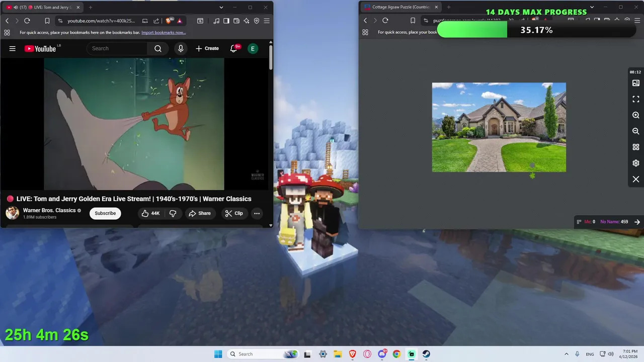644x362 pixels.
Task: Open the puzzle settings gear
Action: 636,163
